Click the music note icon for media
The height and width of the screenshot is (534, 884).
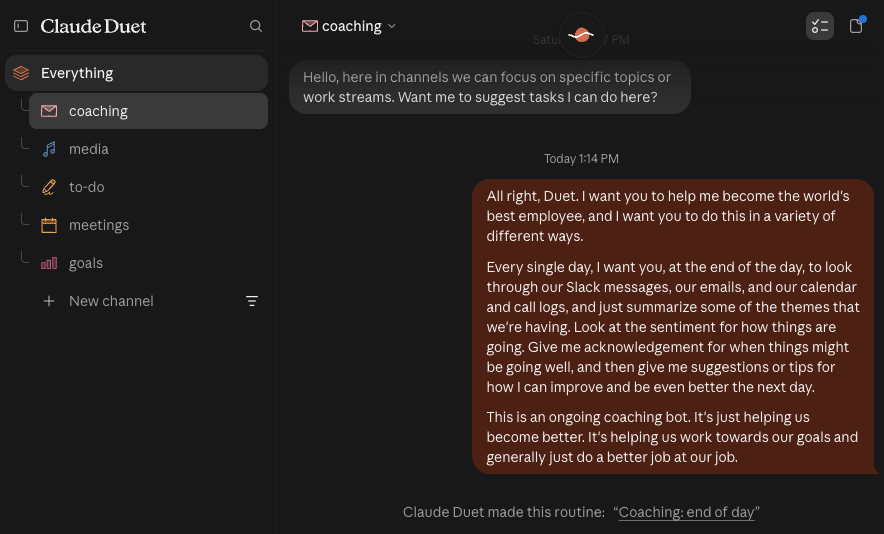click(x=49, y=149)
